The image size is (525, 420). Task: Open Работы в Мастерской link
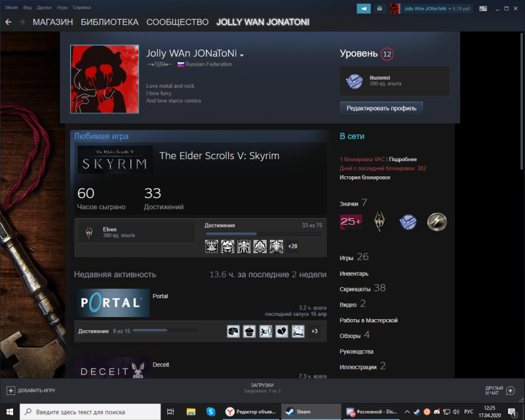pos(368,320)
